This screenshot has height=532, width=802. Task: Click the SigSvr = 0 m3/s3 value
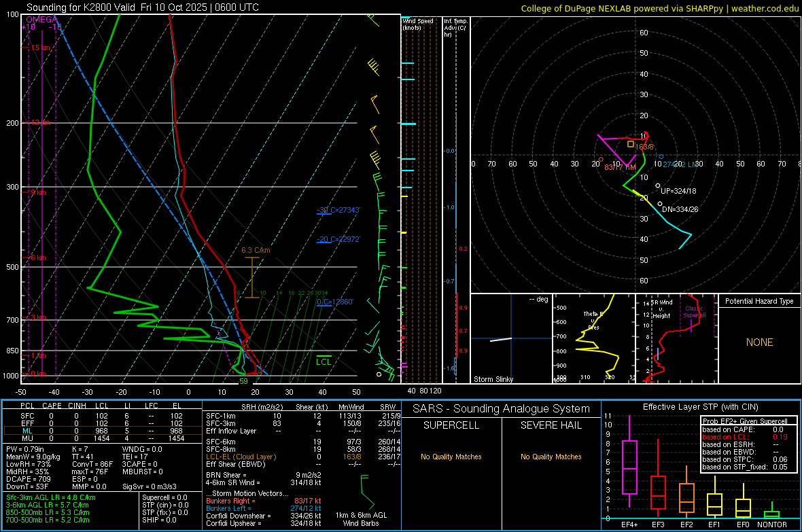(150, 486)
